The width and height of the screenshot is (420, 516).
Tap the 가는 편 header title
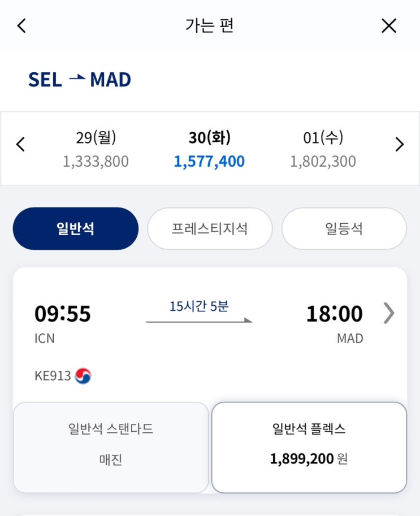209,26
